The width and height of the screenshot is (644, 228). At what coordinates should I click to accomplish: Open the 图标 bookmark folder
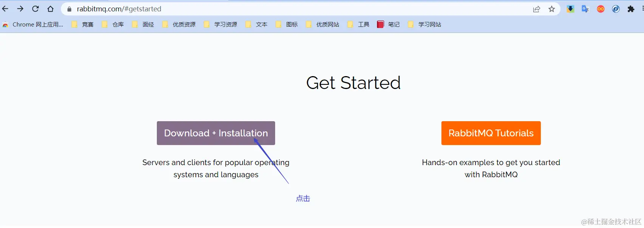coord(286,25)
